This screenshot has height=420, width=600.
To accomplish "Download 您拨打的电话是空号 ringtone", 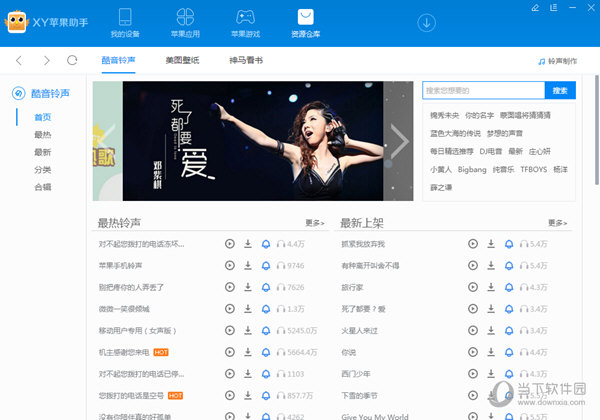I will (x=248, y=396).
